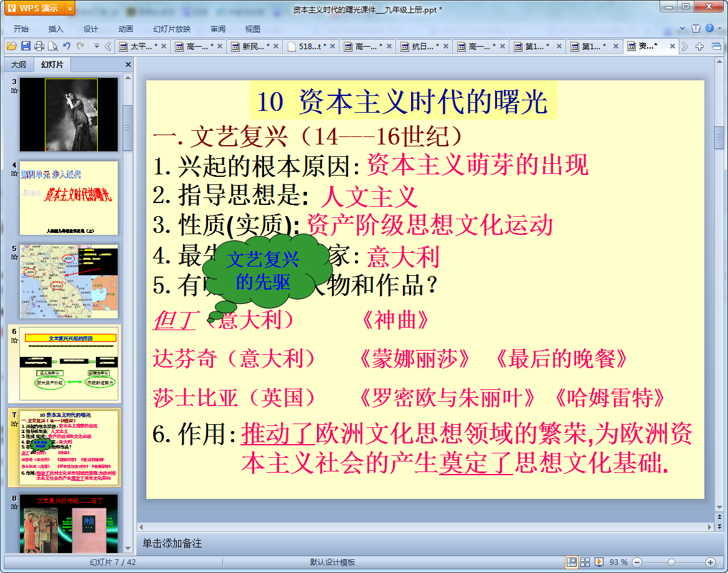This screenshot has height=573, width=728.
Task: Close the 新民... document tab
Action: click(276, 47)
